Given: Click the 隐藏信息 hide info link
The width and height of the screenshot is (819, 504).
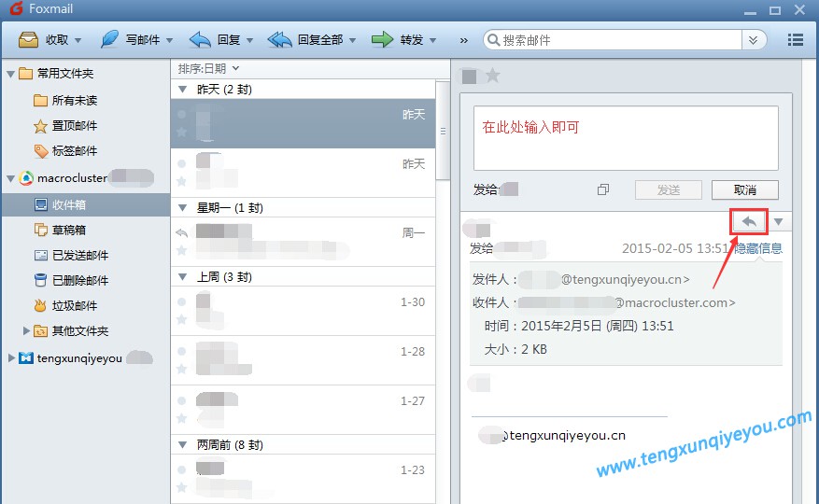Looking at the screenshot, I should [x=758, y=248].
